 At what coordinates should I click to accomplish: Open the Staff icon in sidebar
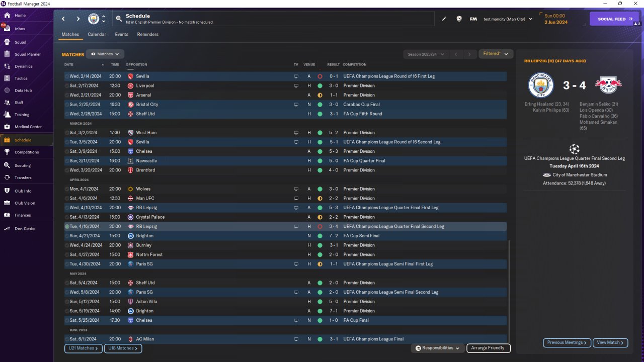click(7, 103)
